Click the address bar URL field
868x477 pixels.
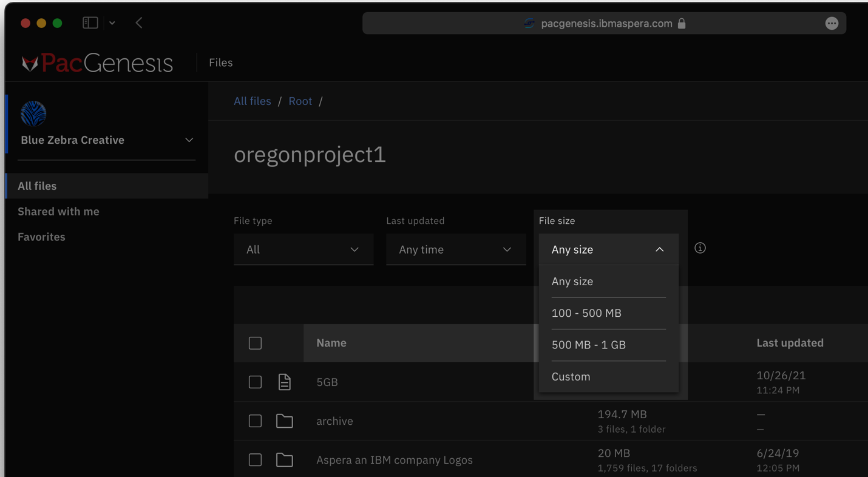(604, 24)
